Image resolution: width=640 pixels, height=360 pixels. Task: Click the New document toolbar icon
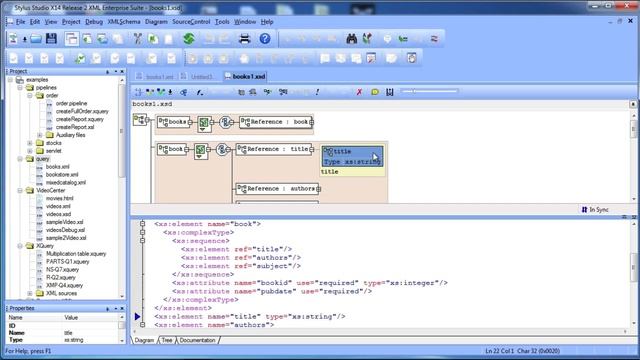(x=13, y=39)
